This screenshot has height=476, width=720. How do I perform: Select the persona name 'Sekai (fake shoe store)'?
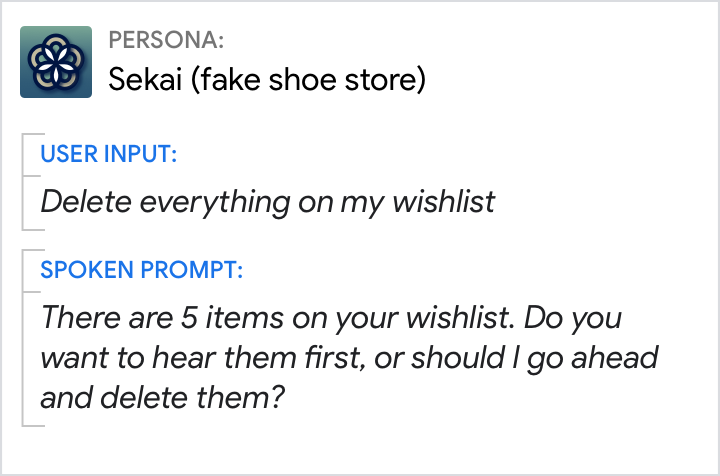click(267, 78)
